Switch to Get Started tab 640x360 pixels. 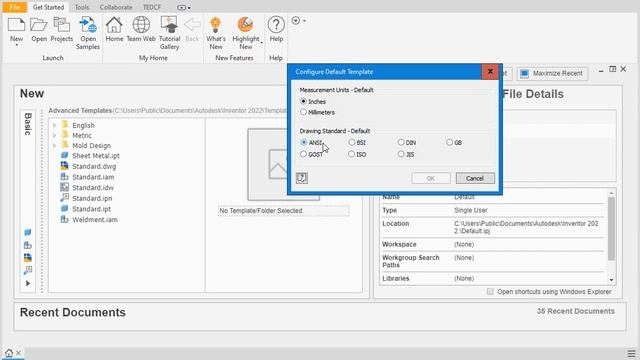tap(48, 7)
